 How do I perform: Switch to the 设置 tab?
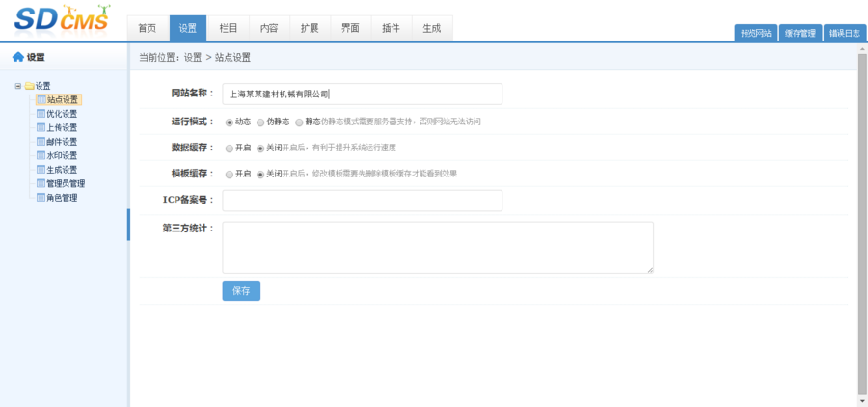188,28
